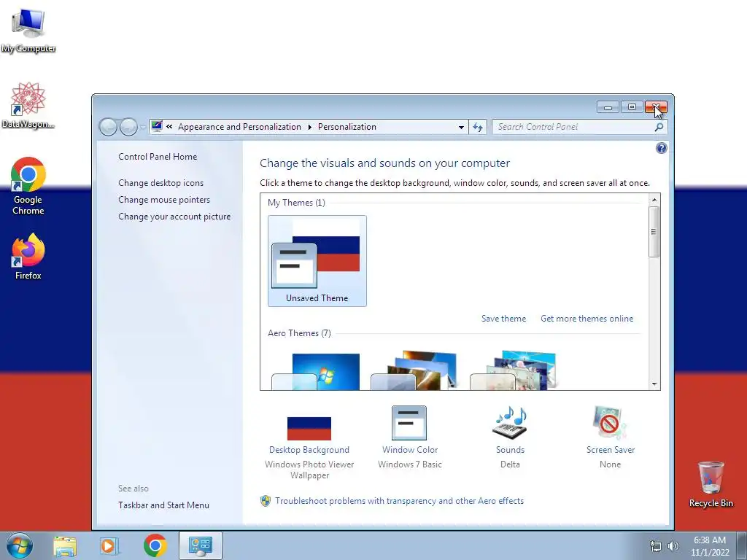Click the Control Panel icon in the address bar

(x=157, y=126)
